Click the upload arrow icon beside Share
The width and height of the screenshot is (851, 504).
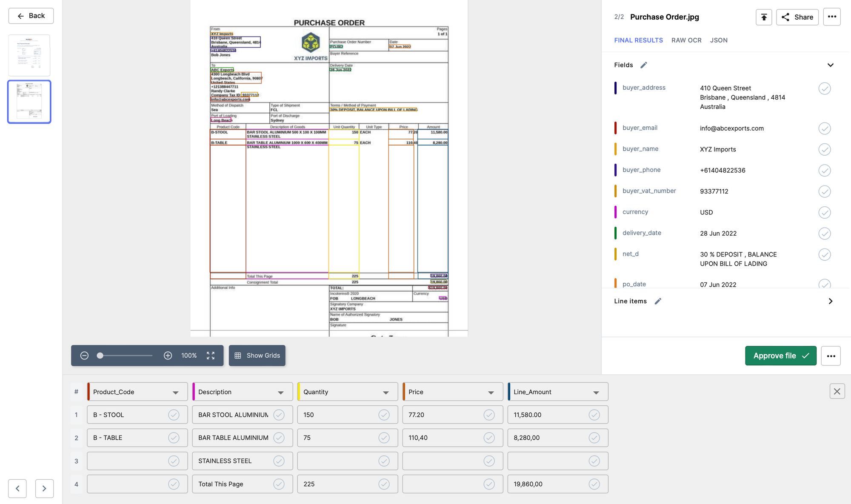(x=764, y=17)
